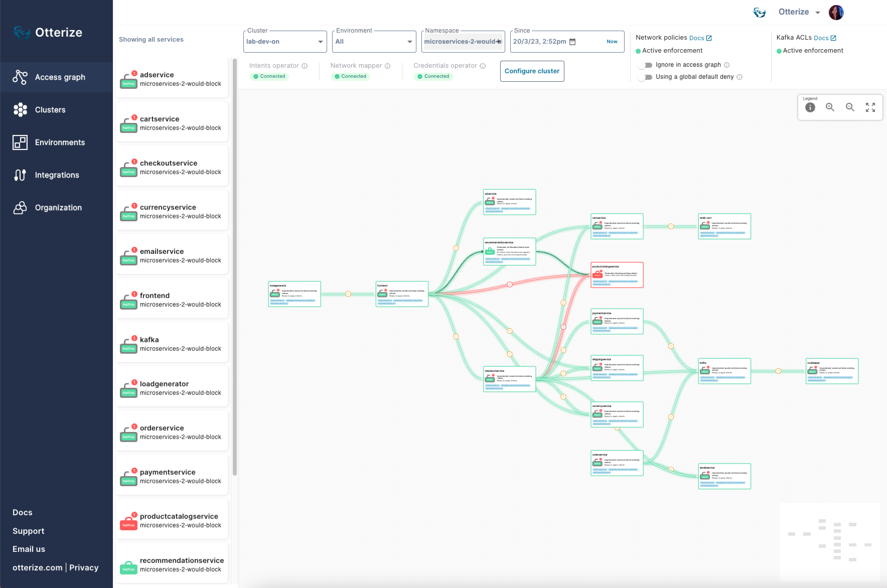Click edge marker between loadgenerator and frontend
887x588 pixels.
[348, 294]
